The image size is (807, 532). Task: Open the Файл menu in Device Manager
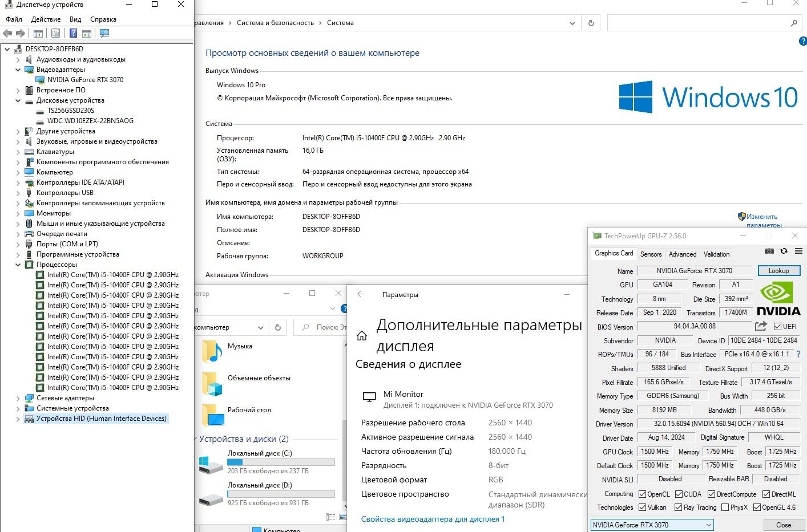point(14,19)
